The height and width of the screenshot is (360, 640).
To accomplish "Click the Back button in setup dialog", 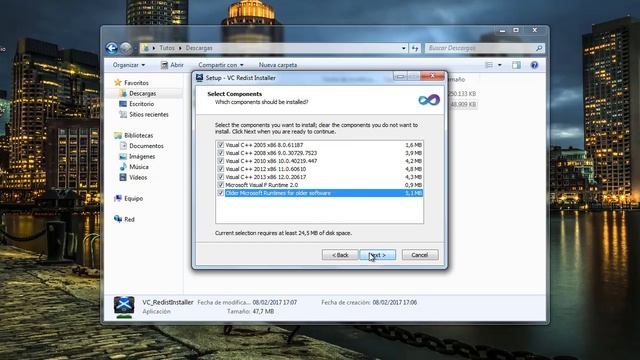I will point(340,255).
